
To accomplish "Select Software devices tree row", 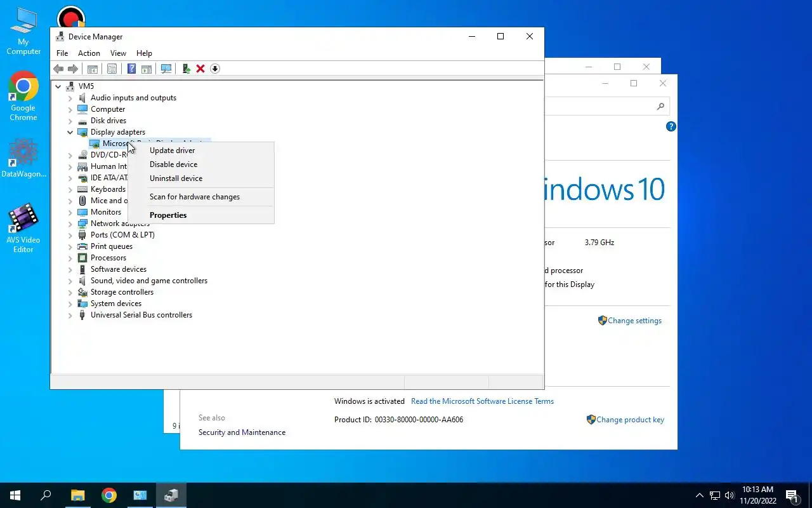I will [119, 269].
